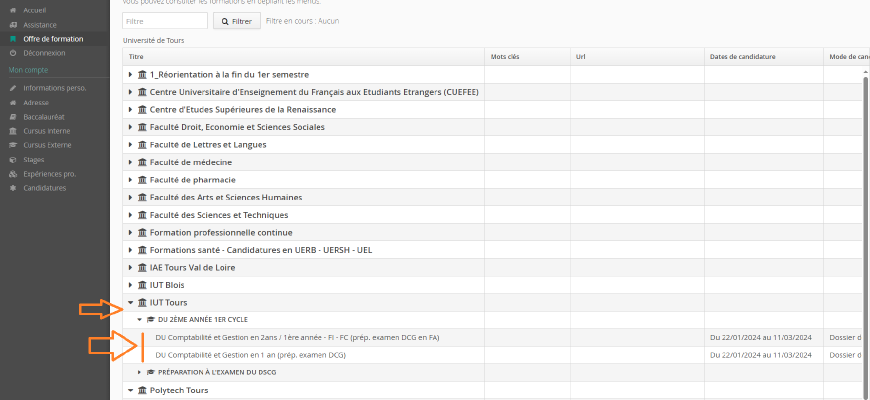Open the Baccalauréat section
Viewport: 870px width, 400px height.
coord(44,117)
